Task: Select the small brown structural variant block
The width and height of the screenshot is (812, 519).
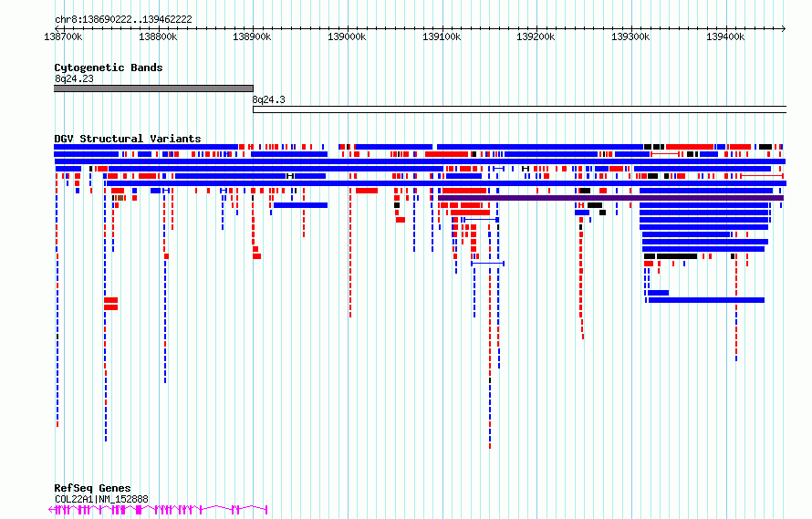Action: [120, 198]
